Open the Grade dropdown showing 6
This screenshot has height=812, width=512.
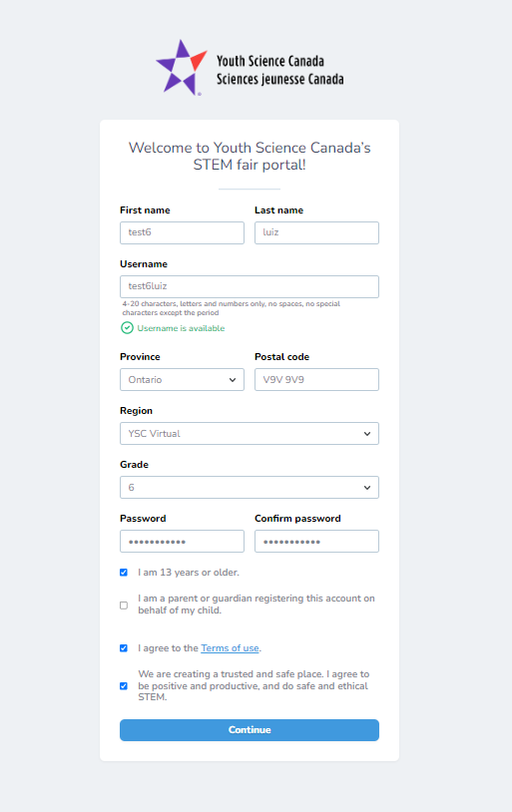click(250, 488)
